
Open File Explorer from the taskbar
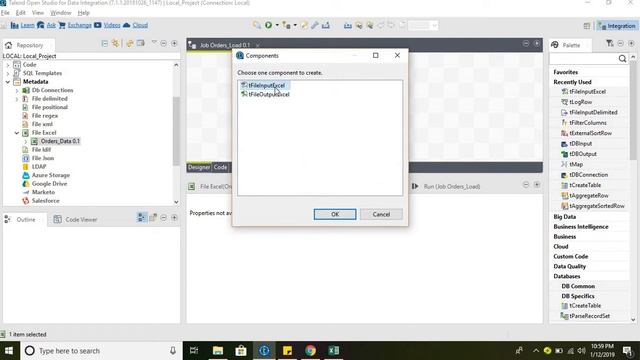coord(218,351)
